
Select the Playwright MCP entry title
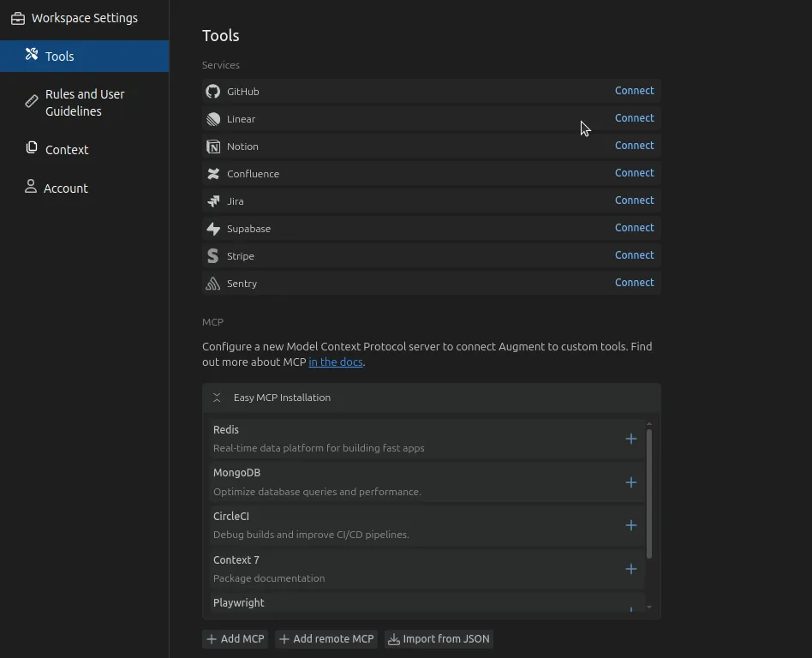tap(239, 603)
